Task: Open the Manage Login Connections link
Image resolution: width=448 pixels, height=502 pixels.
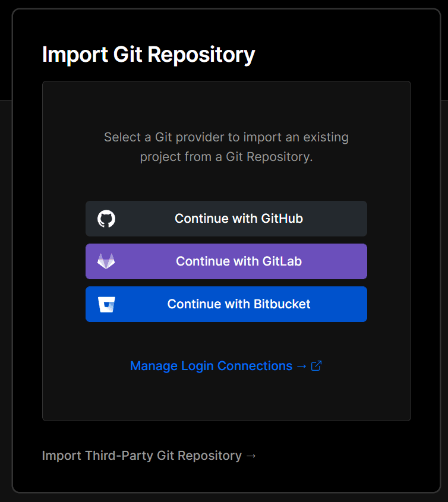Action: pyautogui.click(x=211, y=366)
